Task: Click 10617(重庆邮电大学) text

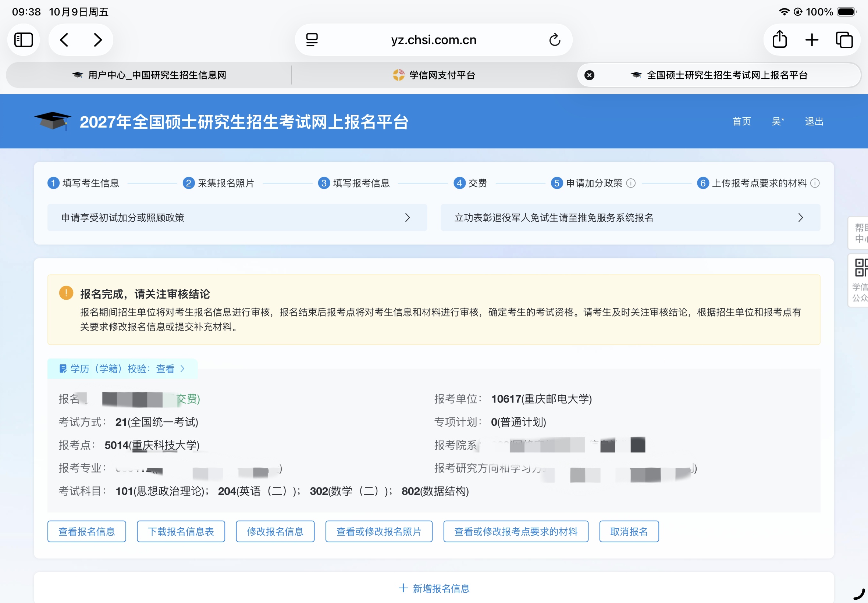Action: (x=541, y=399)
